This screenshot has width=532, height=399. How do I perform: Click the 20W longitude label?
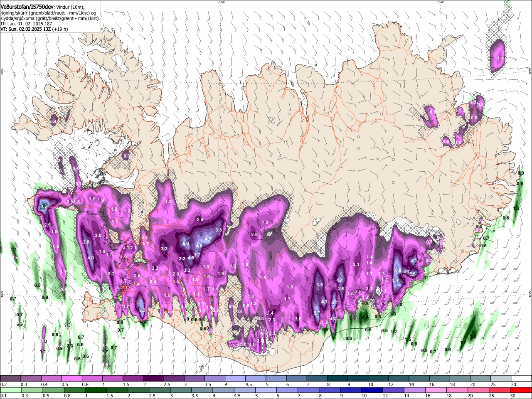point(221,2)
